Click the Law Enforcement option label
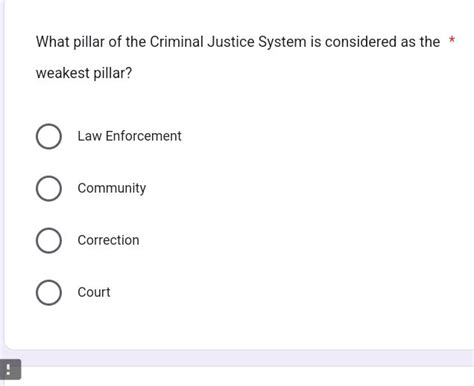The image size is (474, 386). (x=129, y=136)
